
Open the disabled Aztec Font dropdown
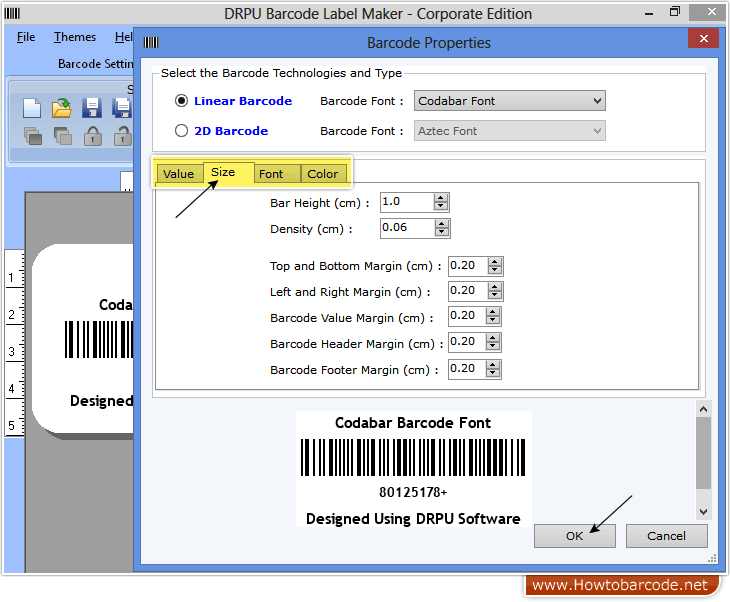pyautogui.click(x=510, y=131)
